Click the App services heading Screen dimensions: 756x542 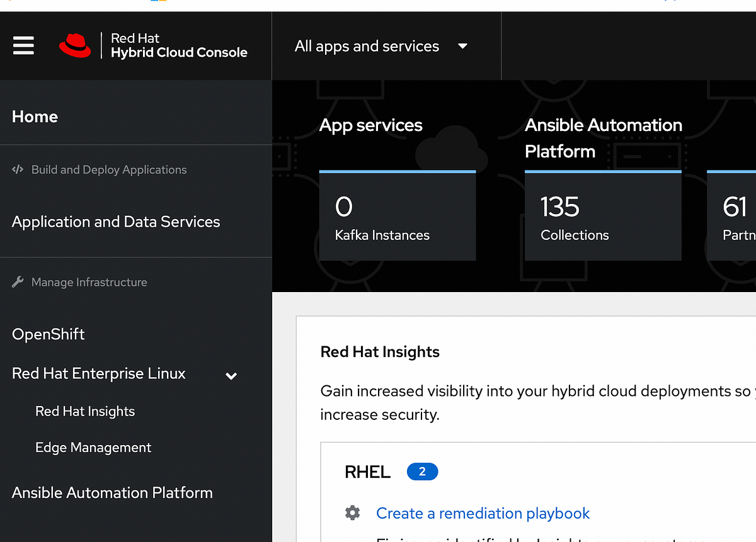click(371, 125)
